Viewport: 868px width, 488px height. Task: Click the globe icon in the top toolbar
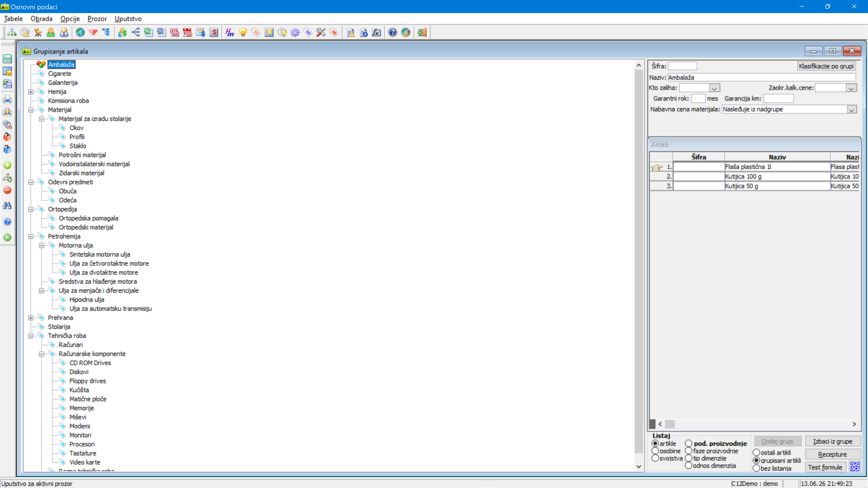(80, 32)
